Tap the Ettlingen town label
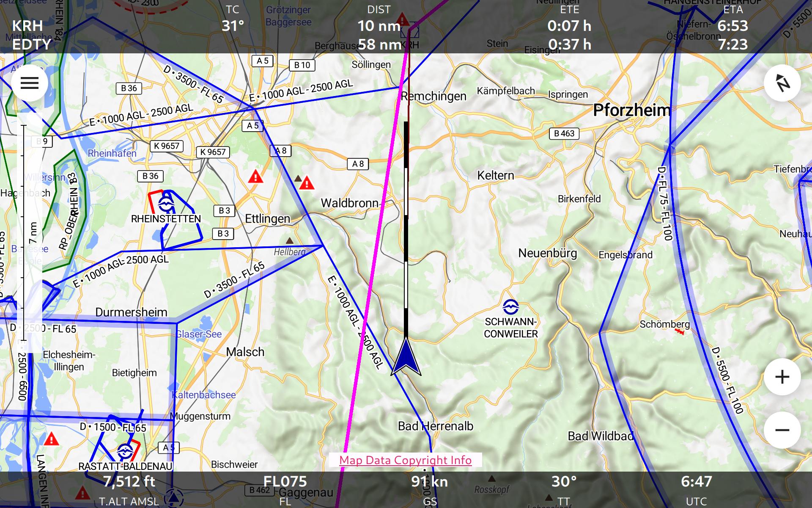Screen dimensions: 812x508 [268, 219]
